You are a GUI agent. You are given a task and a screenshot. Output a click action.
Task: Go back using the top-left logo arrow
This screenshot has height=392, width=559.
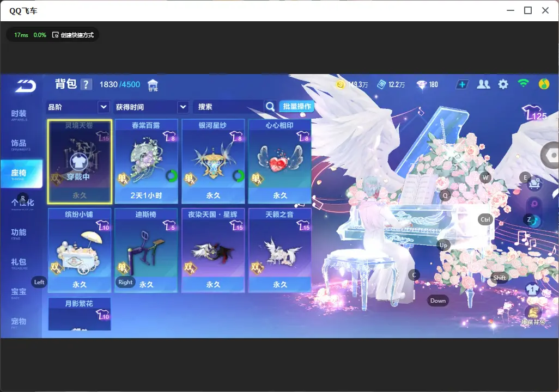[26, 86]
